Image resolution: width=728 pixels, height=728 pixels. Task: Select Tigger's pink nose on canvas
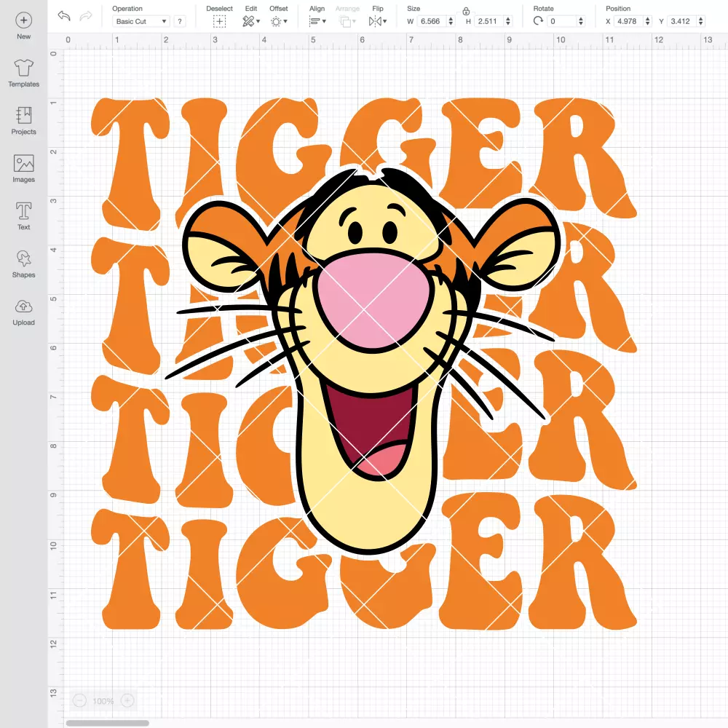[x=375, y=302]
